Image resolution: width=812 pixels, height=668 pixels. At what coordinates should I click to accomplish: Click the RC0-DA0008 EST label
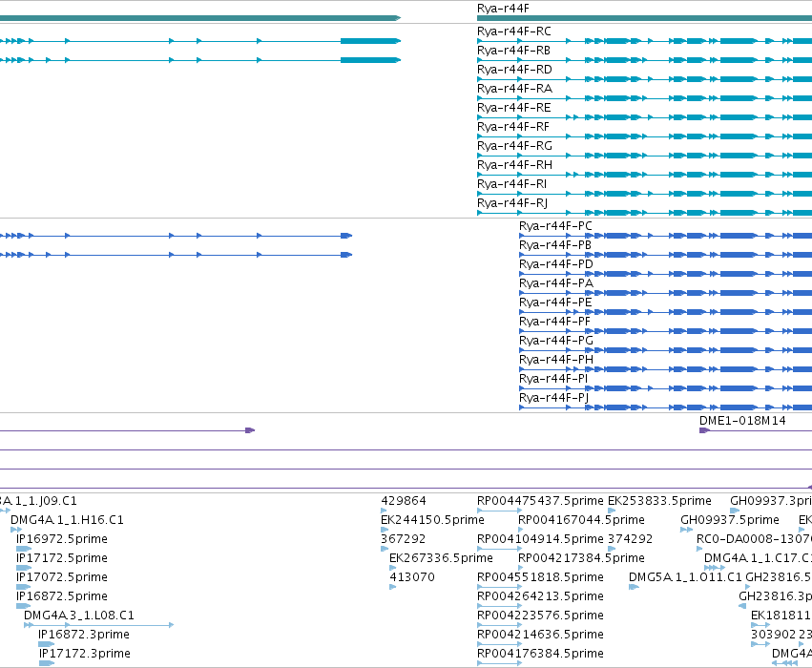[x=754, y=539]
